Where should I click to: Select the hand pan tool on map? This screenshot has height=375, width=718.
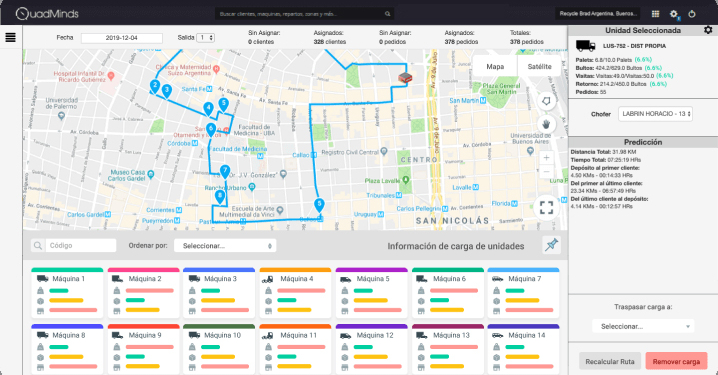(546, 124)
